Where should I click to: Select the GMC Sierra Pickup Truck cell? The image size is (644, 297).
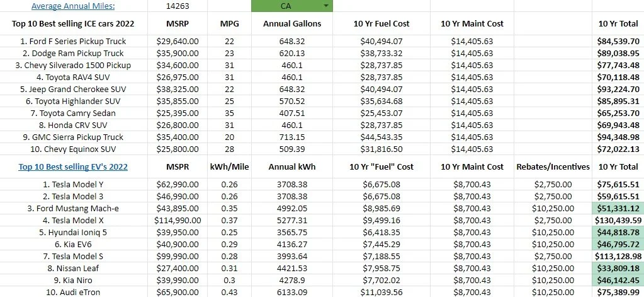[x=73, y=137]
